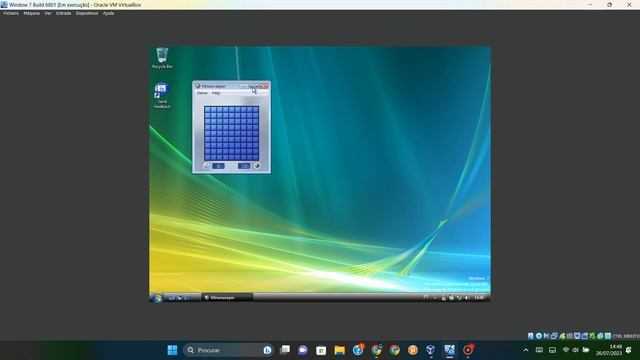Viewport: 640px width, 360px height.
Task: Open the Help menu in Minesweeper
Action: coord(216,93)
